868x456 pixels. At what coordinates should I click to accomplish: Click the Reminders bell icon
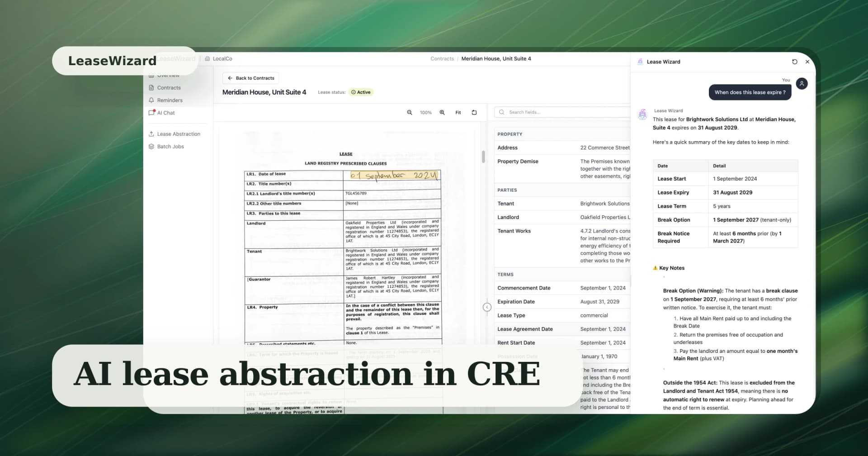tap(151, 100)
